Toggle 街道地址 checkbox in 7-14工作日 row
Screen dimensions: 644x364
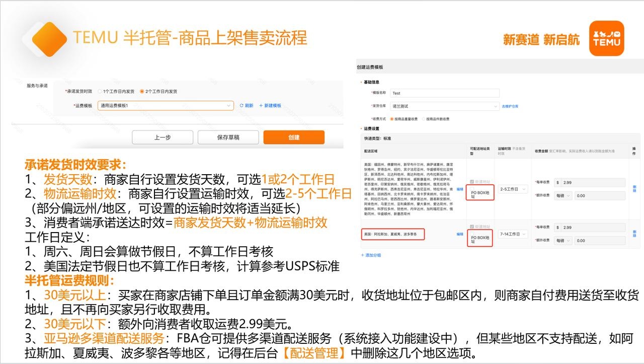tap(472, 227)
